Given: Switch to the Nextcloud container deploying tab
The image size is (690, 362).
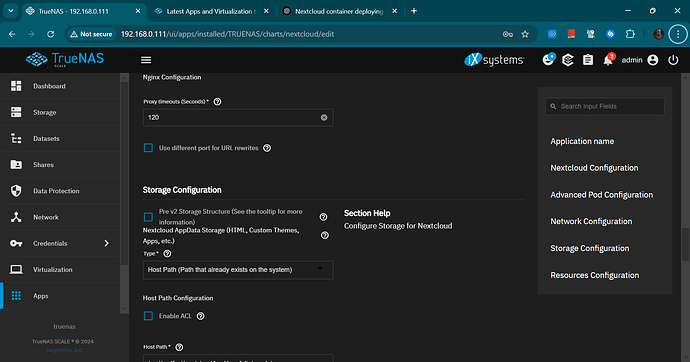Looking at the screenshot, I should point(339,11).
